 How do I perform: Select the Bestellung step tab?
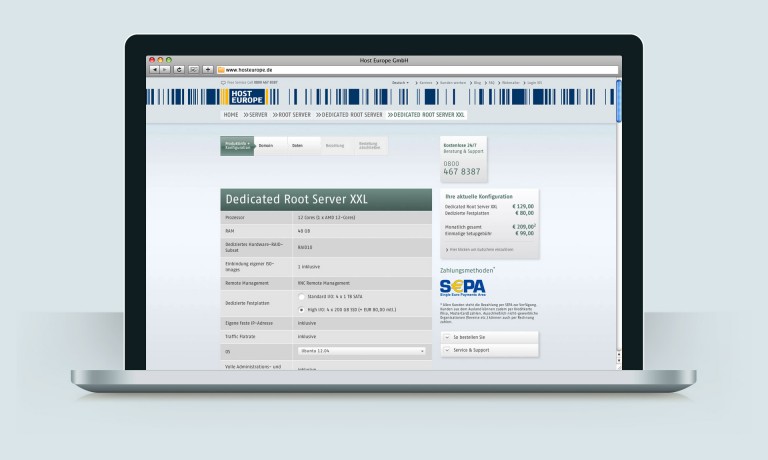coord(337,146)
